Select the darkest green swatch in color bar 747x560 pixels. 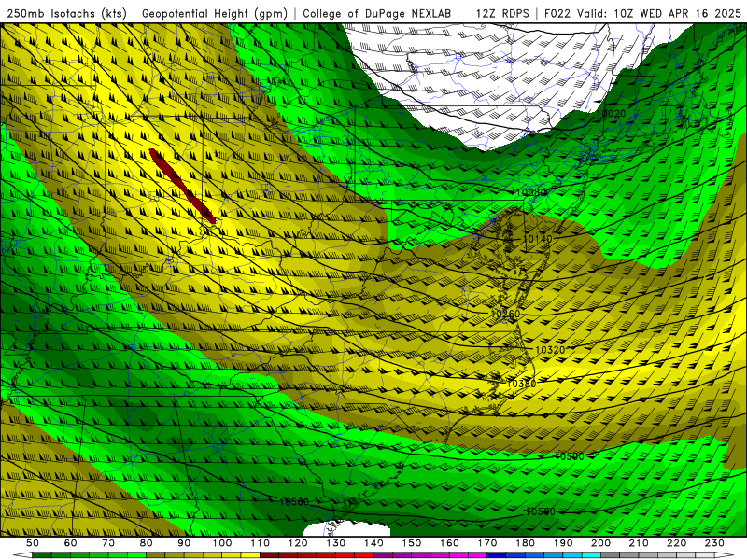tap(41, 555)
